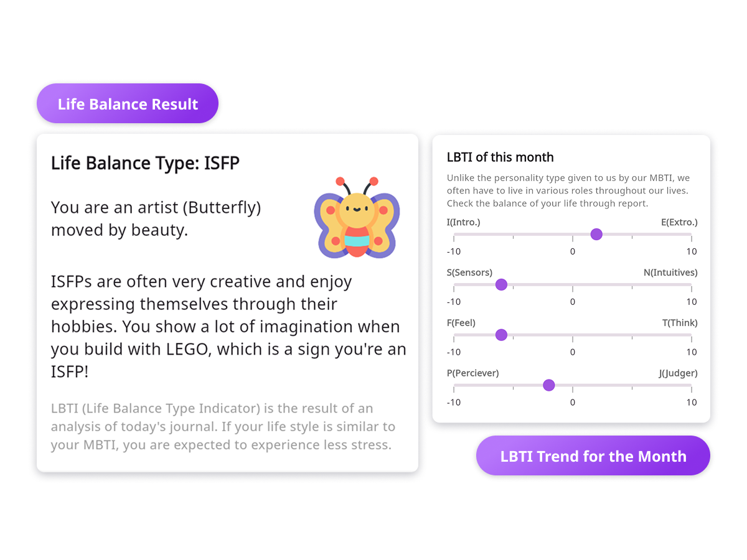The height and width of the screenshot is (560, 747).
Task: Click the 10 label under the Perciever-Judger slider
Action: 692,402
